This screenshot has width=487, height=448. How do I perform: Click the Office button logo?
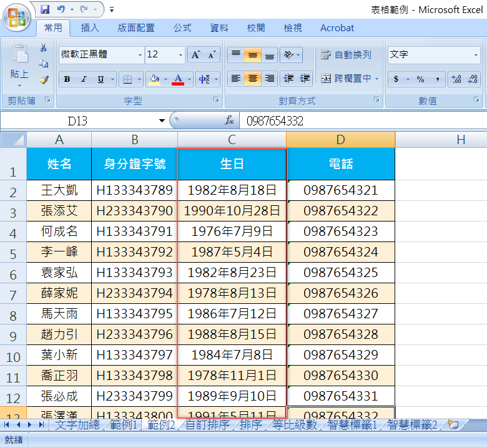click(x=17, y=17)
